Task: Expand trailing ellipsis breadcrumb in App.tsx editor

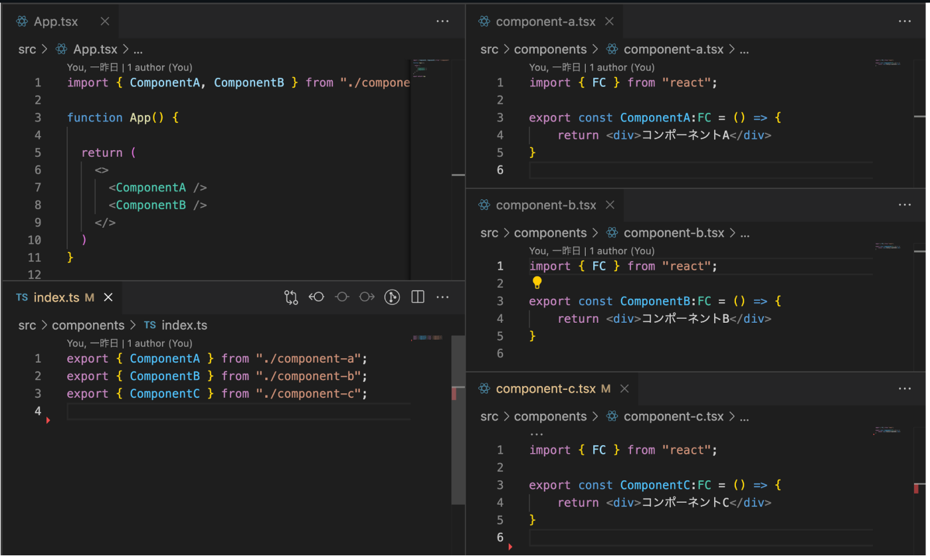Action: 138,49
